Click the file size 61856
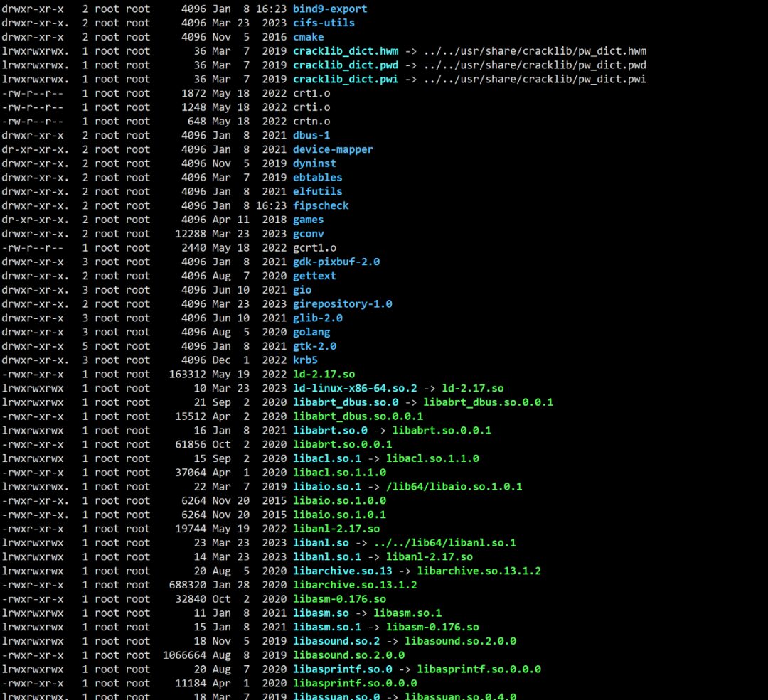 (x=191, y=444)
